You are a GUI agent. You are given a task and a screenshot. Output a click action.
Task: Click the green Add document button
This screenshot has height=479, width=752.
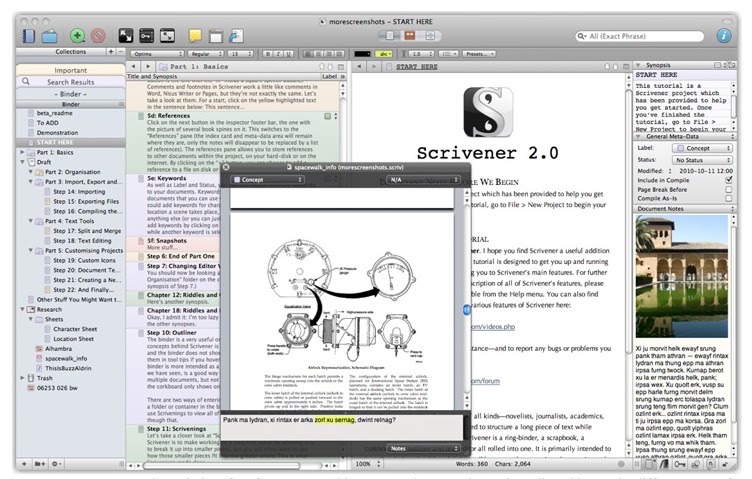tap(77, 35)
